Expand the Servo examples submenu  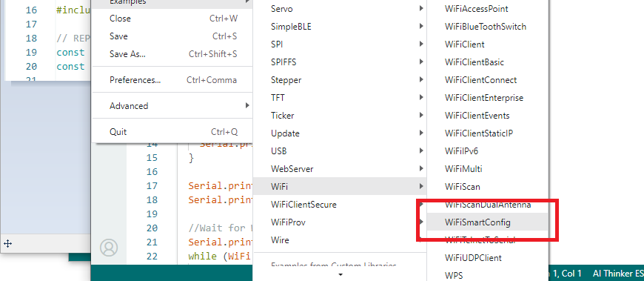click(x=340, y=9)
